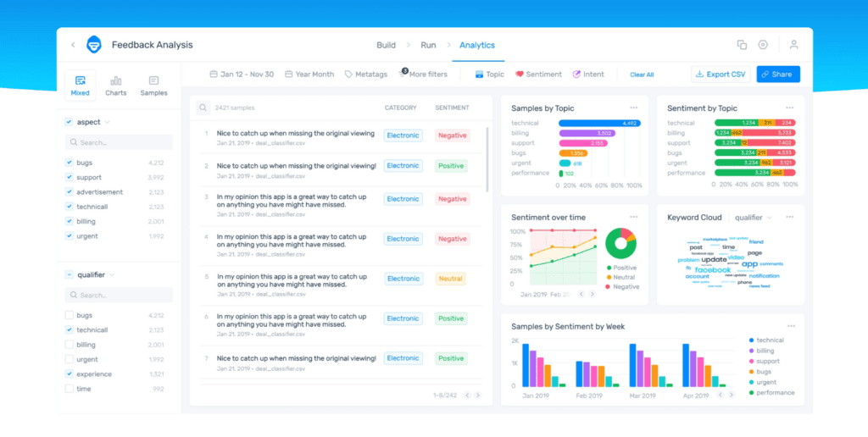Switch to the Build step

[386, 46]
